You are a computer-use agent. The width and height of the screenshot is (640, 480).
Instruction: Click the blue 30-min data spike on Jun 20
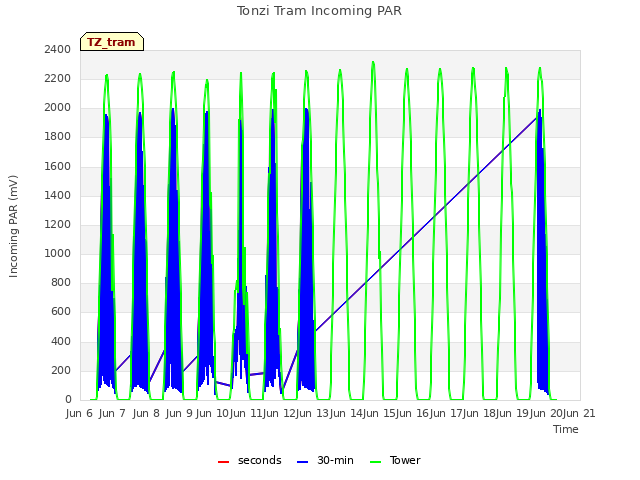[x=542, y=253]
